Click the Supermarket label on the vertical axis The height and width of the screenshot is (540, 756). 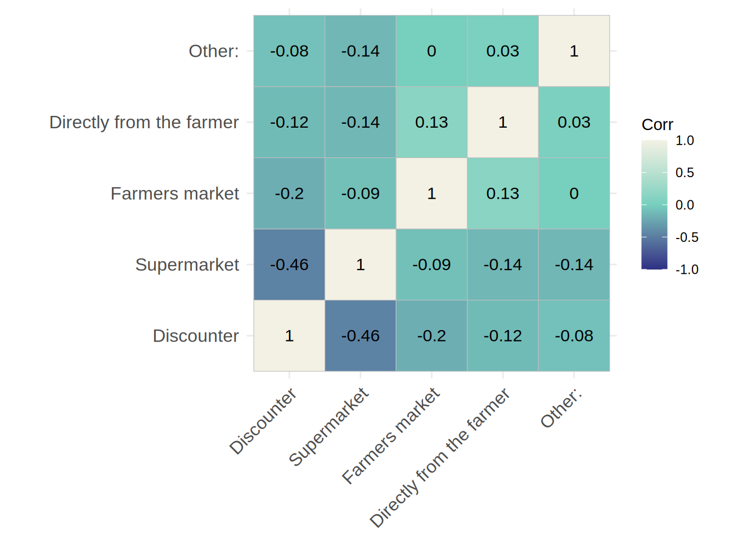click(x=187, y=264)
